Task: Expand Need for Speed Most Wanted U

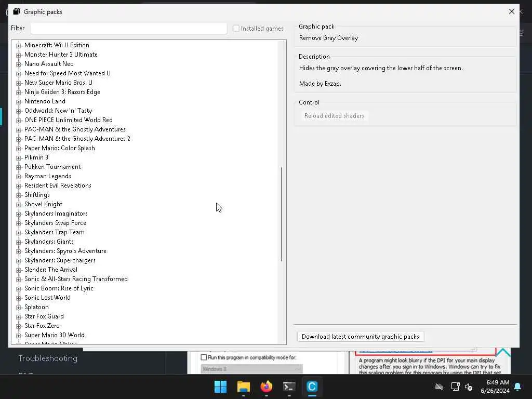Action: 18,74
